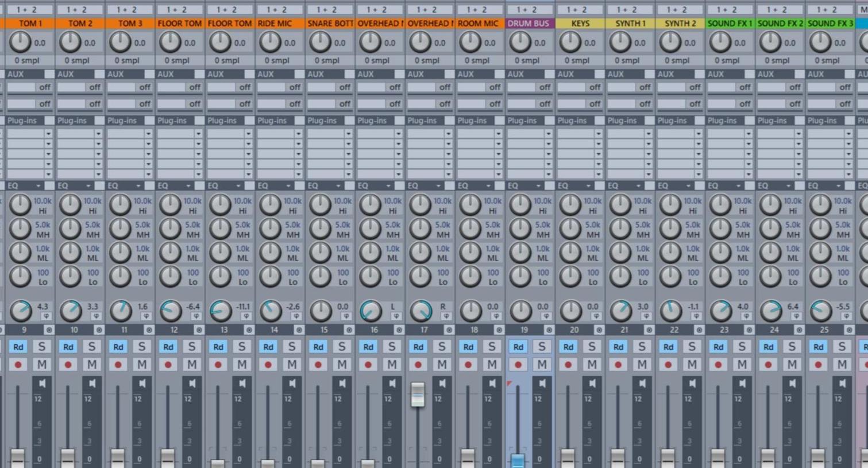Open last plug-in slot dropdown on SOUND FX 1
This screenshot has width=868, height=468.
point(748,175)
